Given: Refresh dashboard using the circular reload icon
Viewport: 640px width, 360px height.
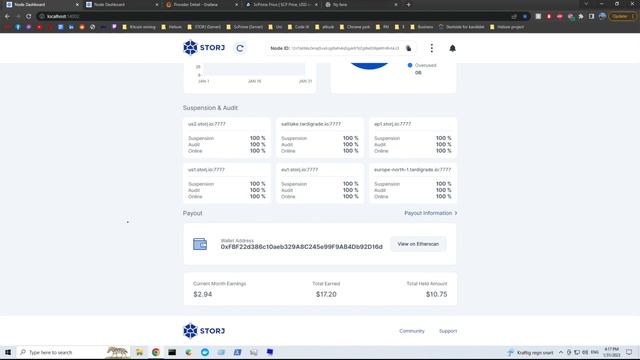Looking at the screenshot, I should 240,48.
